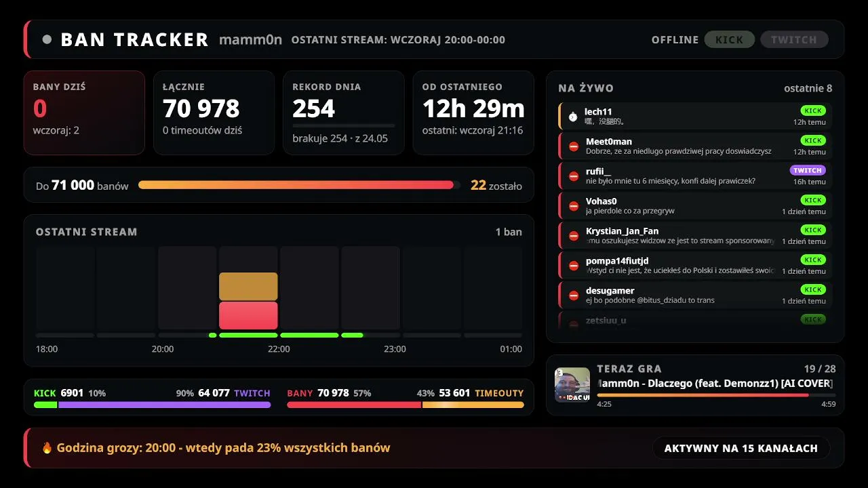The height and width of the screenshot is (488, 868).
Task: Select the rufii__ username in feed
Action: (x=598, y=171)
